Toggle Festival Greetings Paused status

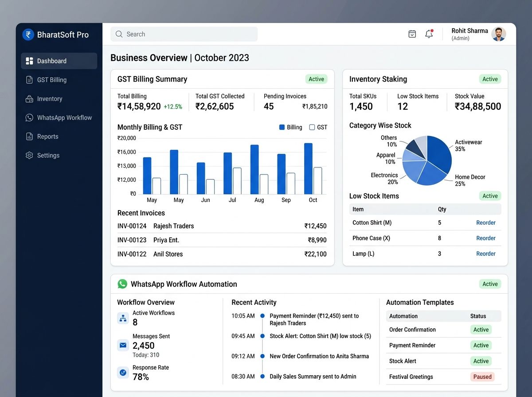tap(482, 377)
